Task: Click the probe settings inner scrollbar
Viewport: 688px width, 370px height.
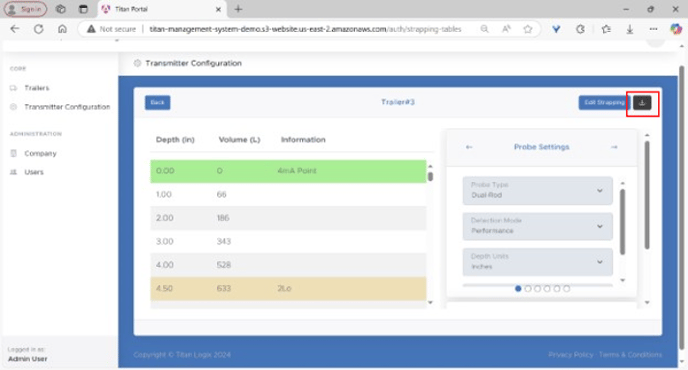Action: [x=622, y=222]
